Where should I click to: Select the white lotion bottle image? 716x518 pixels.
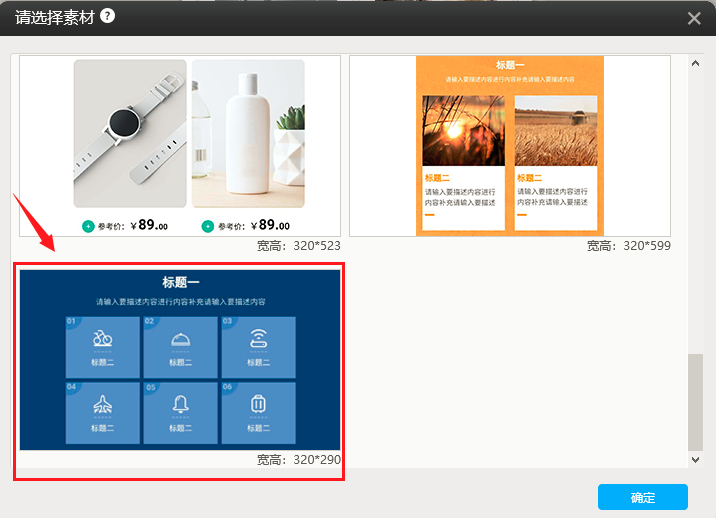point(248,133)
